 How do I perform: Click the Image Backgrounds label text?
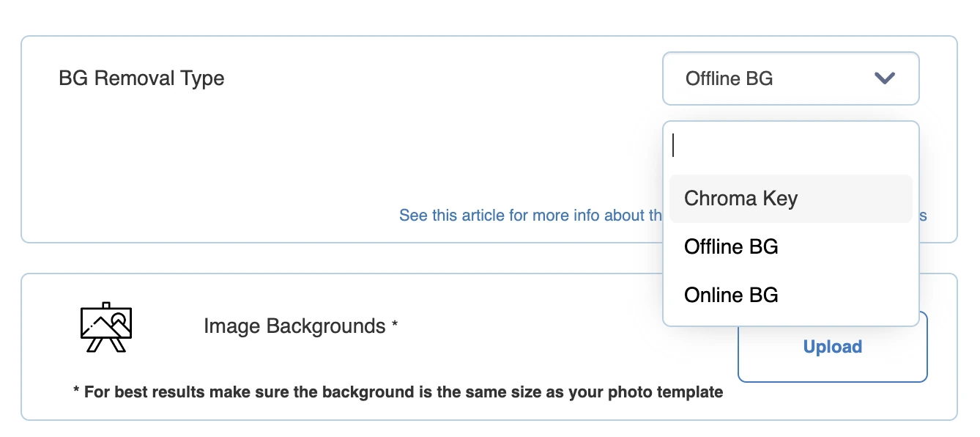pyautogui.click(x=294, y=326)
